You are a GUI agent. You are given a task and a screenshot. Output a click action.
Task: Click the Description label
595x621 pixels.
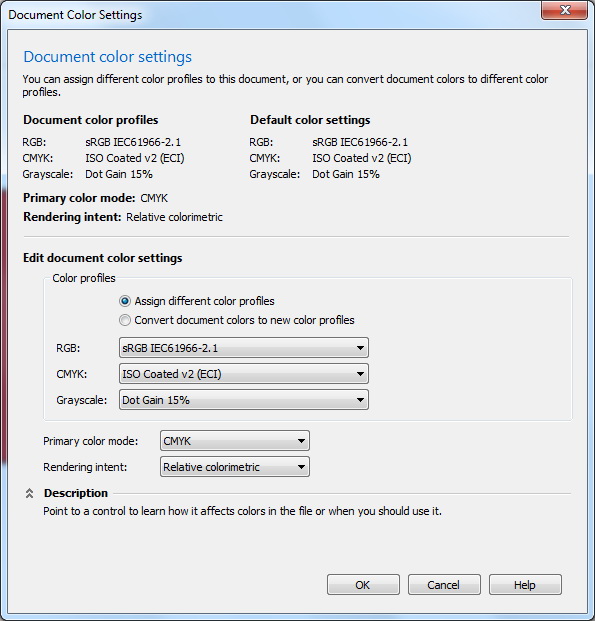point(76,493)
